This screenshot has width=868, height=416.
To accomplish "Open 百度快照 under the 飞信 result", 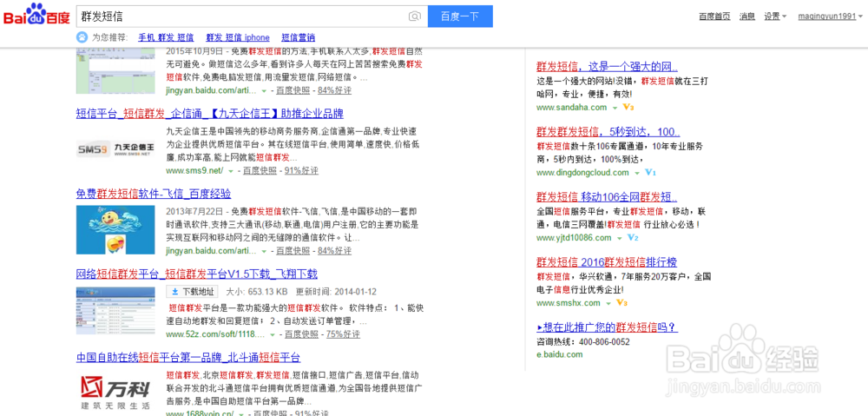I will click(293, 251).
